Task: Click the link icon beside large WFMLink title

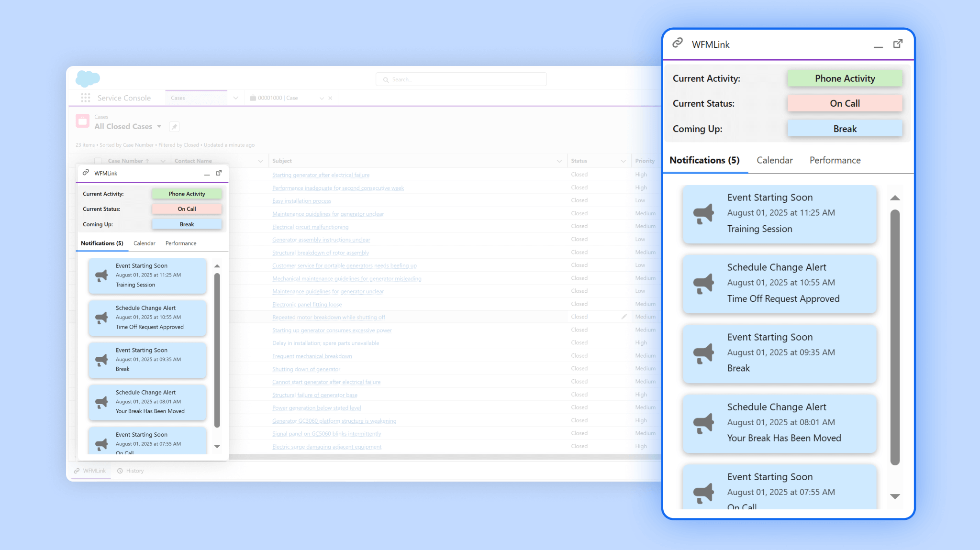Action: pos(677,44)
